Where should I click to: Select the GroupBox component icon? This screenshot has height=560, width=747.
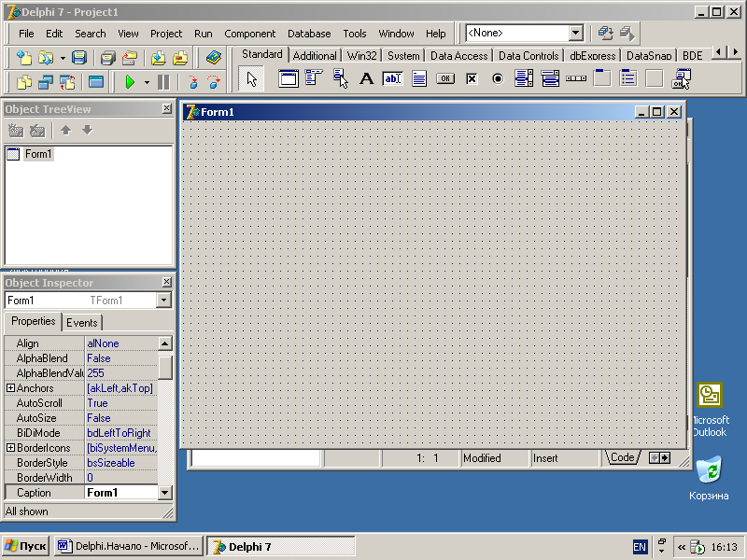602,78
